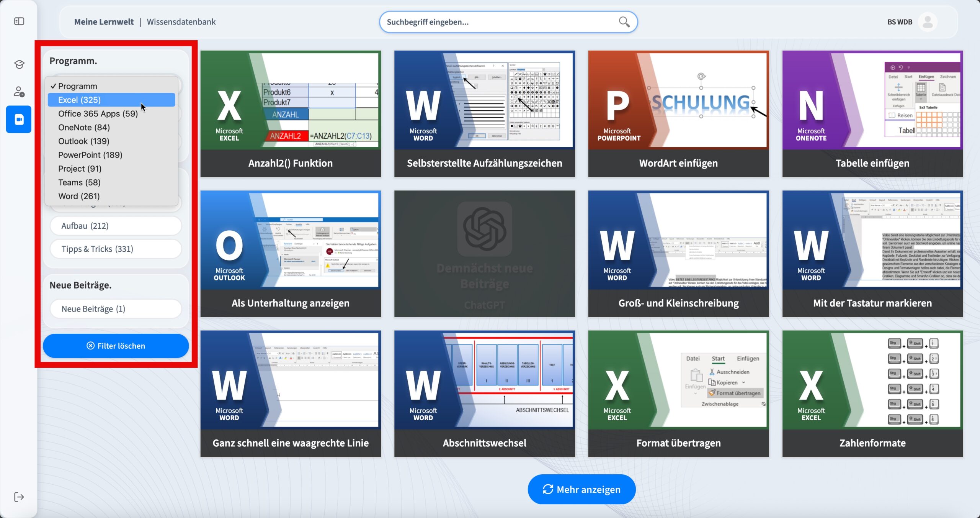Screen dimensions: 980x518
Task: Open the Meine Lernwelt link
Action: [104, 22]
